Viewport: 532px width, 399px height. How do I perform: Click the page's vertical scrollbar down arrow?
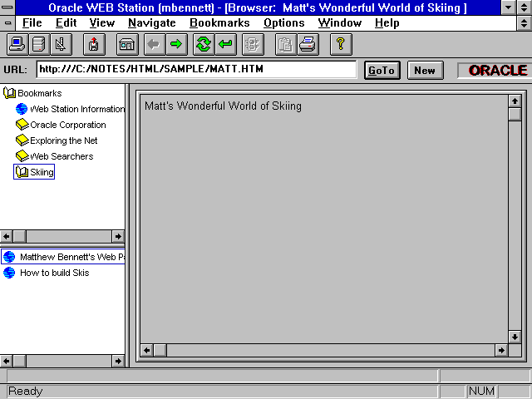coord(515,337)
